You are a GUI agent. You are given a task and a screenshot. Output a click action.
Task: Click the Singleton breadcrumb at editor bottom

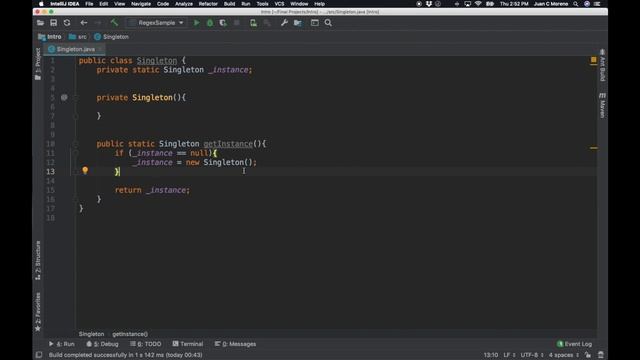(91, 334)
